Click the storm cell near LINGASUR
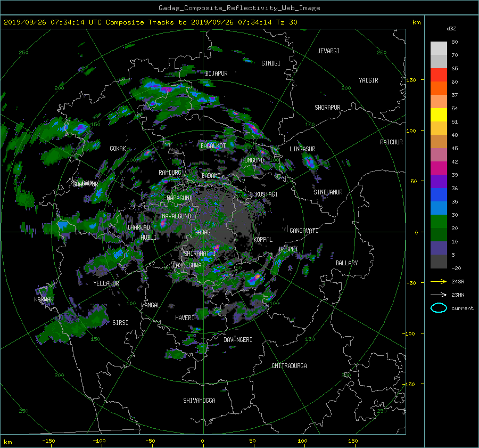This screenshot has height=448, width=479. point(309,161)
